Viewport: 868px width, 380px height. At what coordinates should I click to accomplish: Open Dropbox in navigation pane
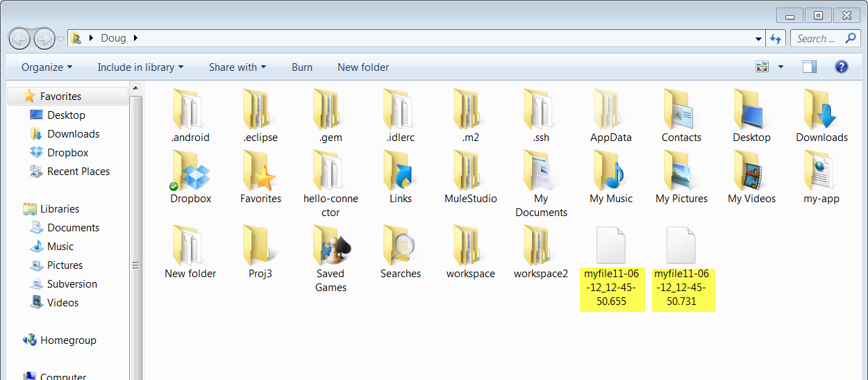click(x=67, y=153)
